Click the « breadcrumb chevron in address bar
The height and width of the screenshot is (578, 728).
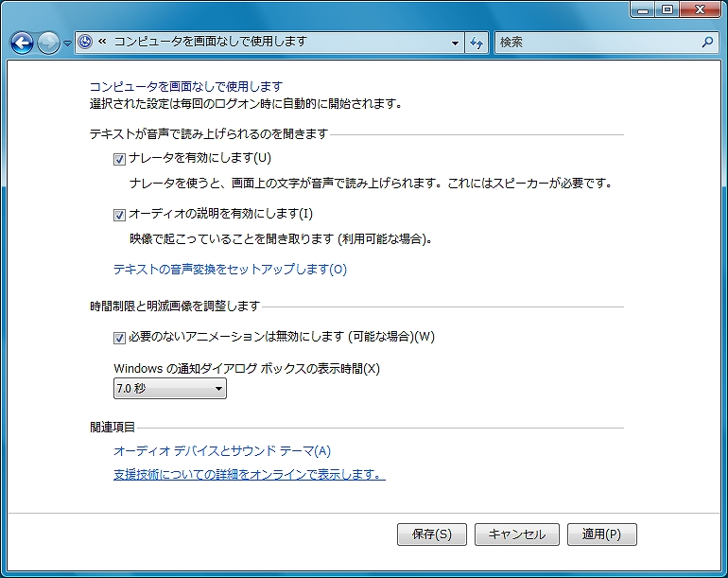pos(101,43)
